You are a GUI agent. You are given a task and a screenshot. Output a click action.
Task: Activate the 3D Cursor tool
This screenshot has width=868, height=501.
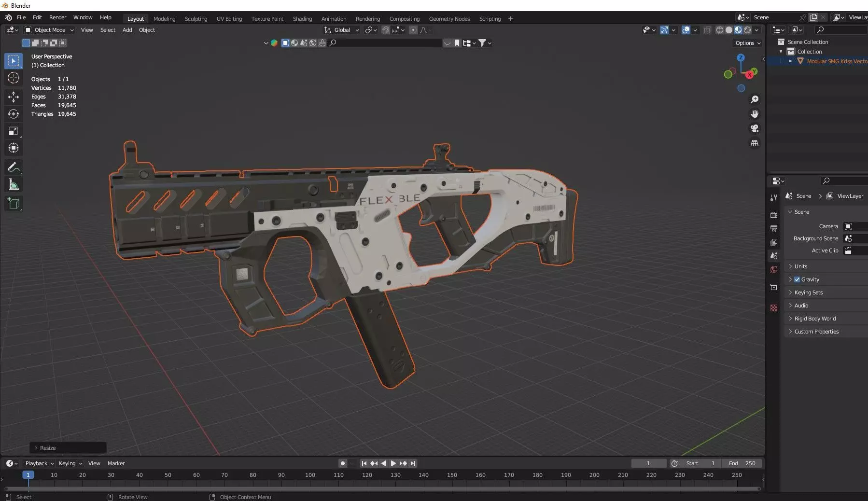14,78
